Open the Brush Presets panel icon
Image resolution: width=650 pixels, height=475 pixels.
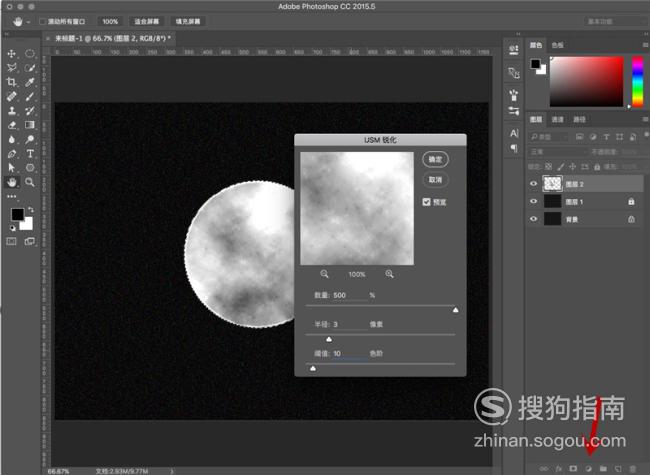514,95
